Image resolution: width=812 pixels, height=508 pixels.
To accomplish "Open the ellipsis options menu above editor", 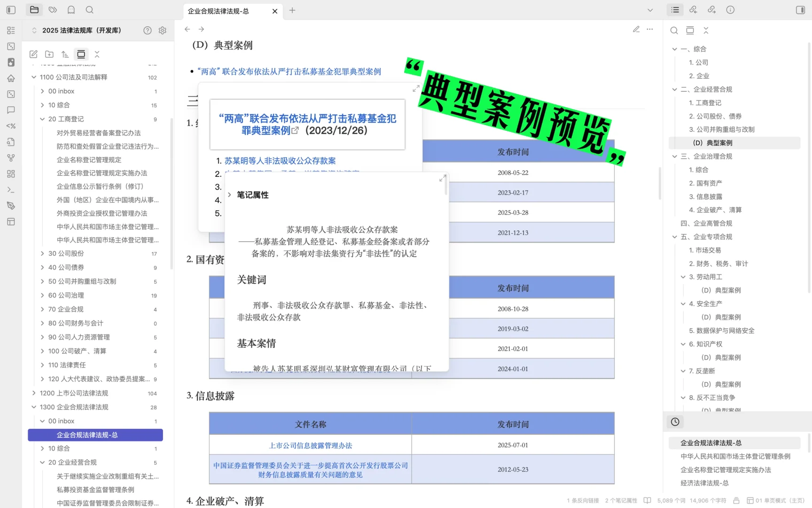I will tap(650, 29).
